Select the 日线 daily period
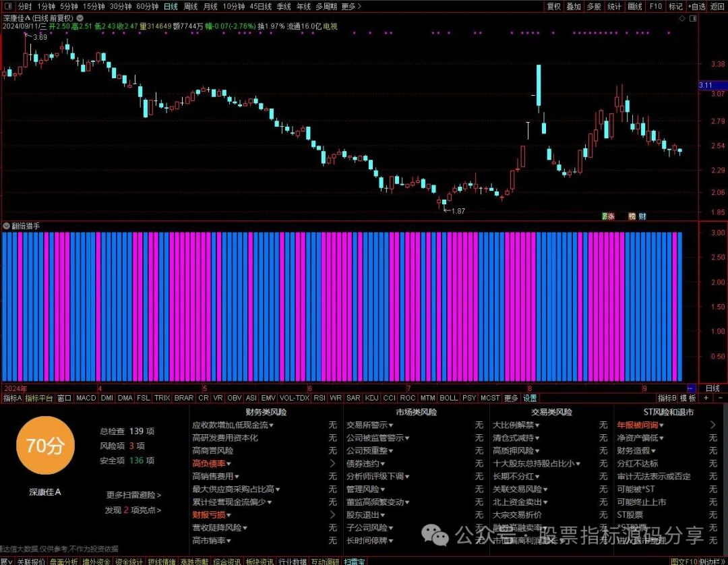Screen dimensions: 728x565 171,7
